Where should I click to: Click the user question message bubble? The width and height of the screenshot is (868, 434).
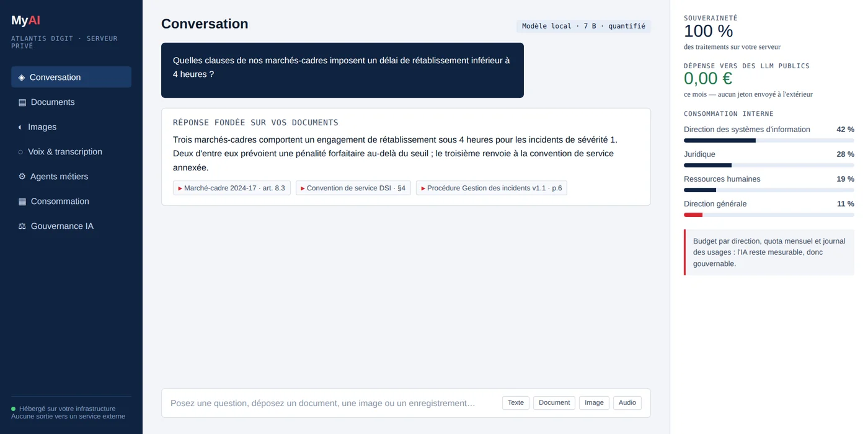tap(342, 70)
